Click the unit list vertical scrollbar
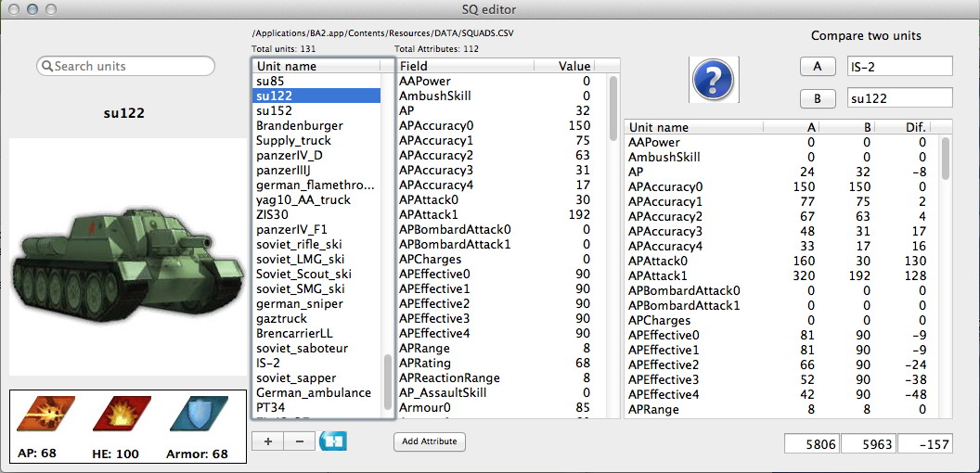 [388, 381]
